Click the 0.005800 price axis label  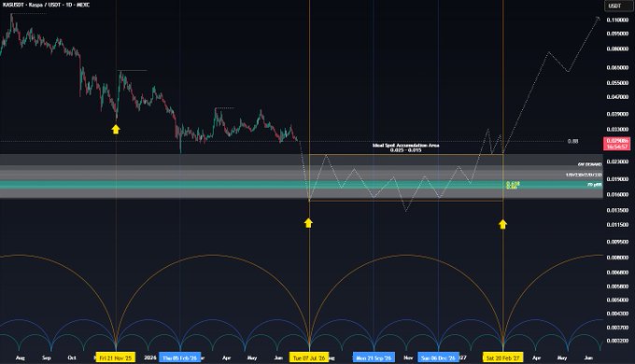click(x=617, y=286)
